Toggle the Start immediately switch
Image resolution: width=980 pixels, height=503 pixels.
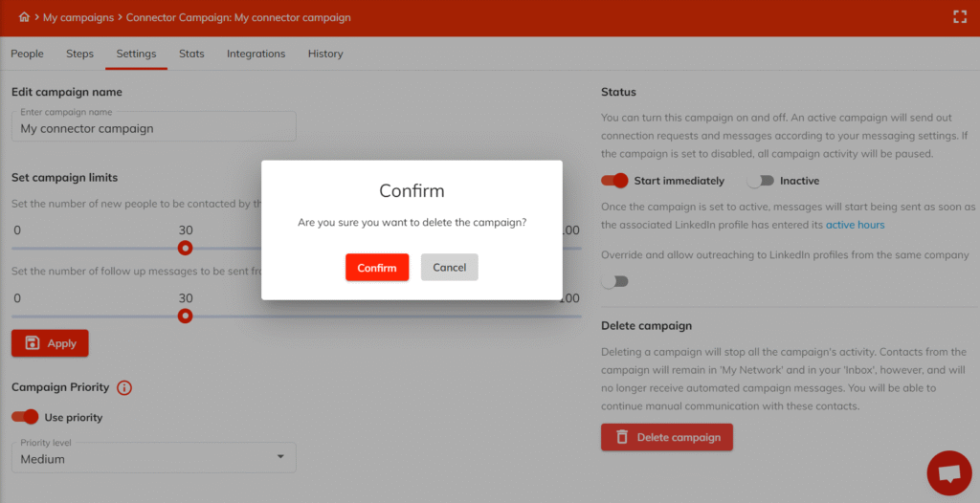click(x=614, y=181)
